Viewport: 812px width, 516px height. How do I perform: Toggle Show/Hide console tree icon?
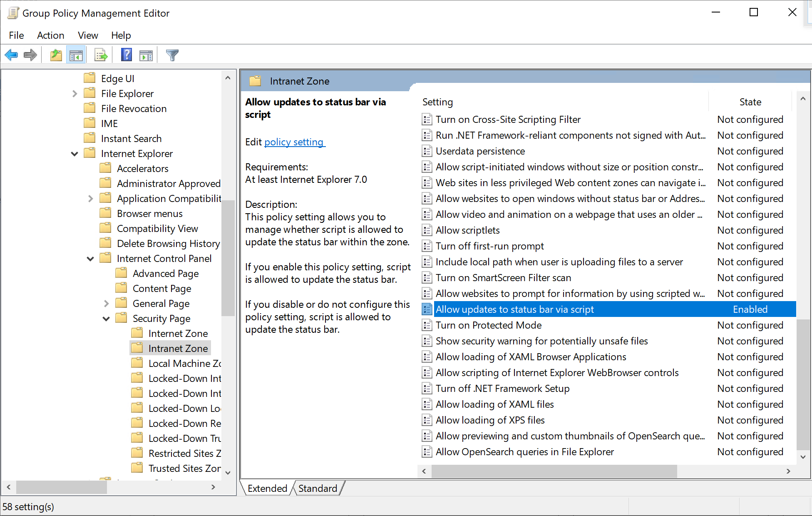(76, 55)
